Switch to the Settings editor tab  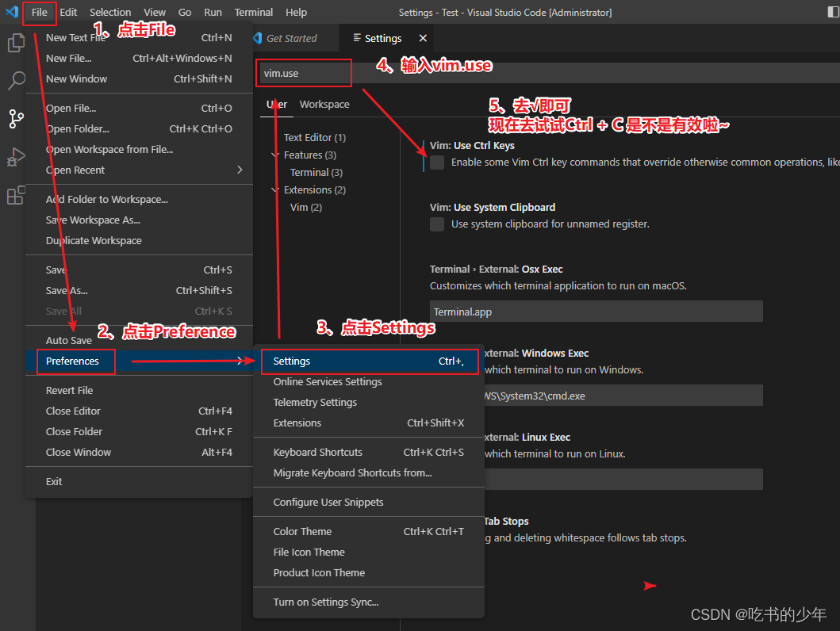(382, 38)
